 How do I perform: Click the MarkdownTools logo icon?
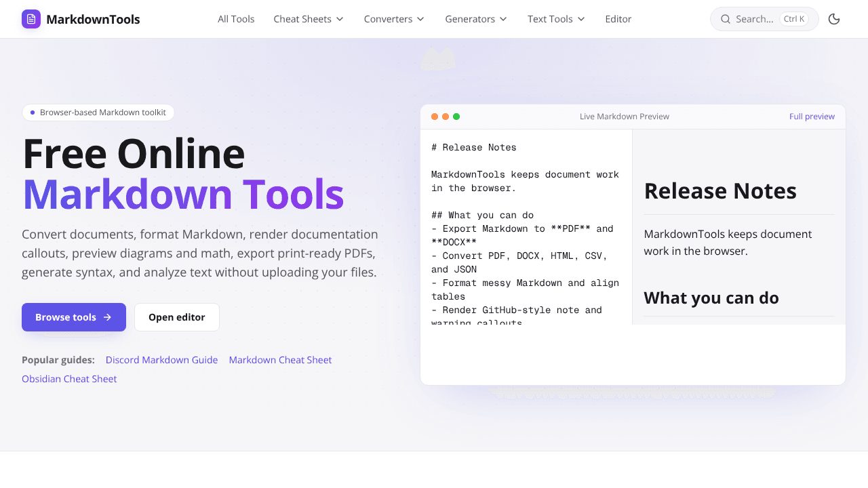point(31,19)
